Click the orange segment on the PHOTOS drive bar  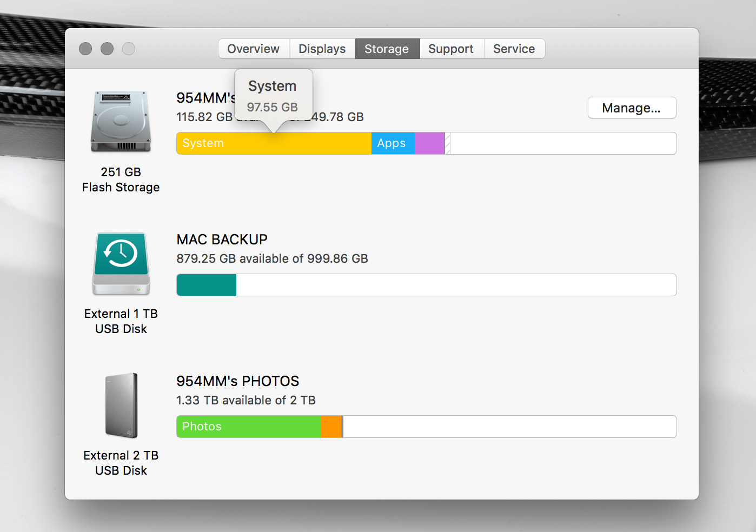(331, 427)
